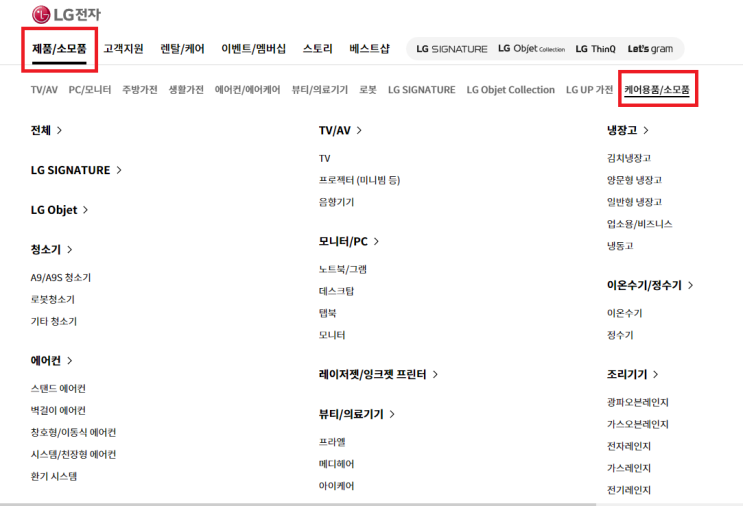Screen dimensions: 743x506
Task: Expand the 냉장고 heading
Action: [628, 130]
